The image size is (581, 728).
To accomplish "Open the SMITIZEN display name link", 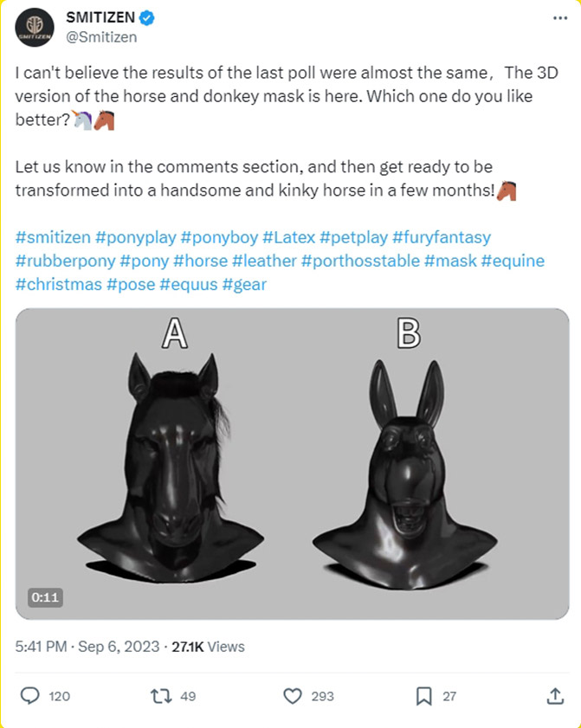I will tap(98, 18).
